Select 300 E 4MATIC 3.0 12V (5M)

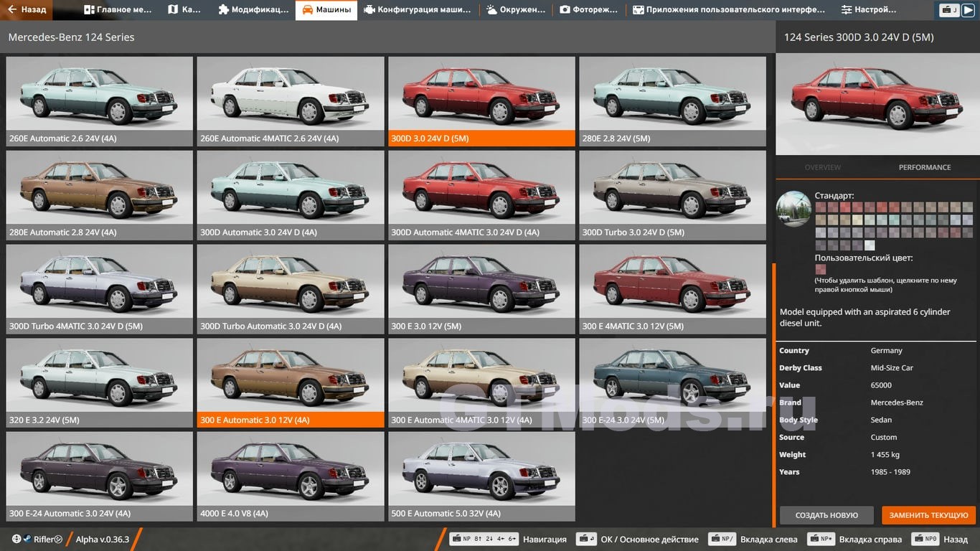pyautogui.click(x=673, y=289)
